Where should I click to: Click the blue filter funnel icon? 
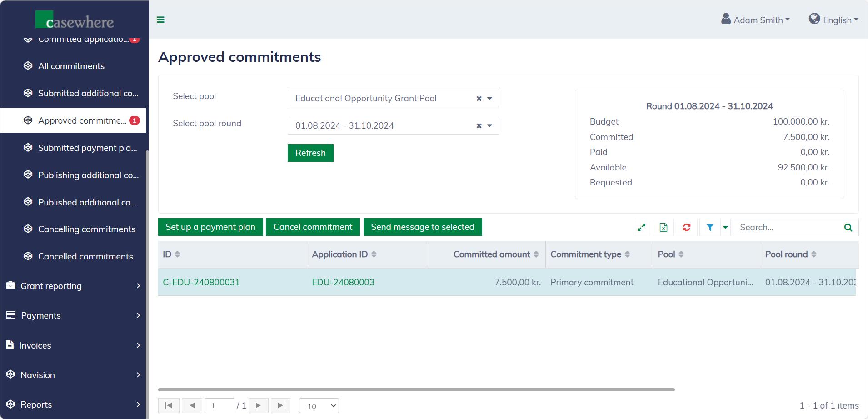[x=710, y=227]
